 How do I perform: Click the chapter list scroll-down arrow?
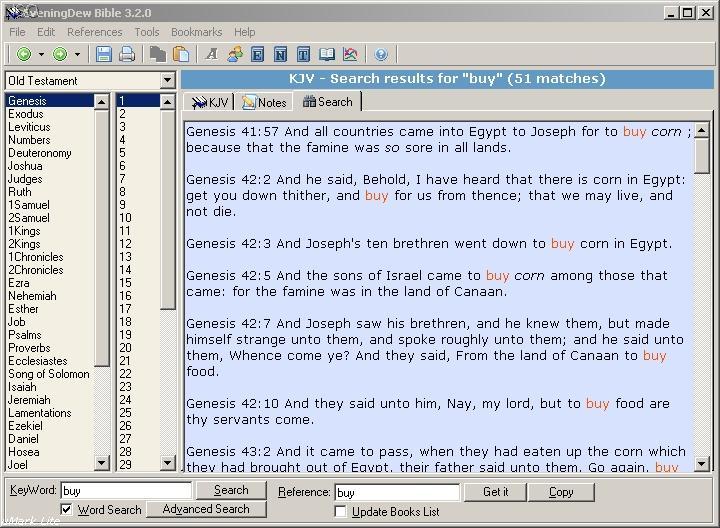point(168,462)
